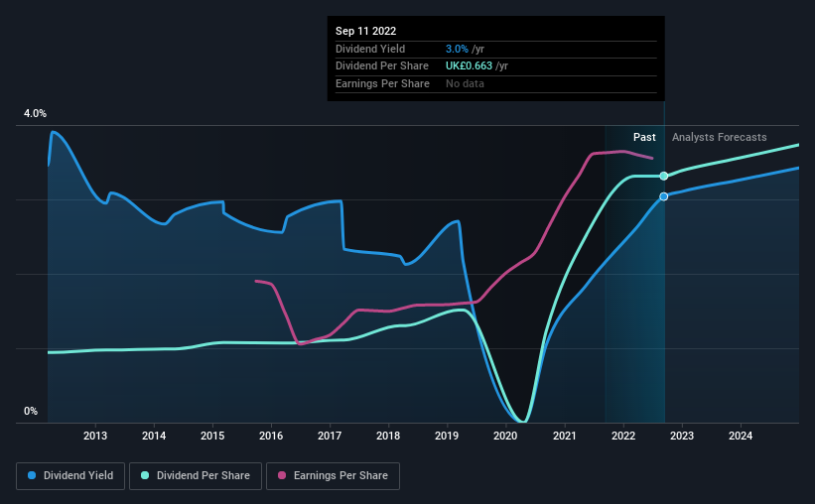Click the teal Dividend Per Share legend dot
Viewport: 815px width, 504px height.
click(145, 475)
